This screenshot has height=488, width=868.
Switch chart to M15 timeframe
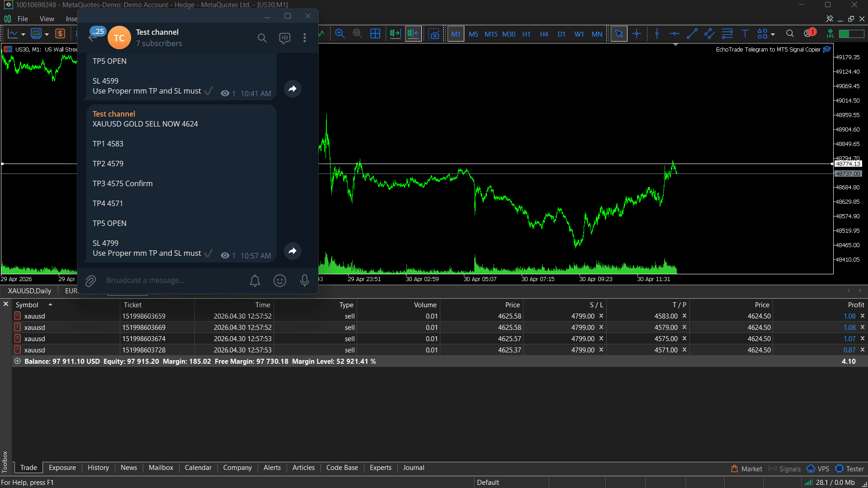point(491,34)
